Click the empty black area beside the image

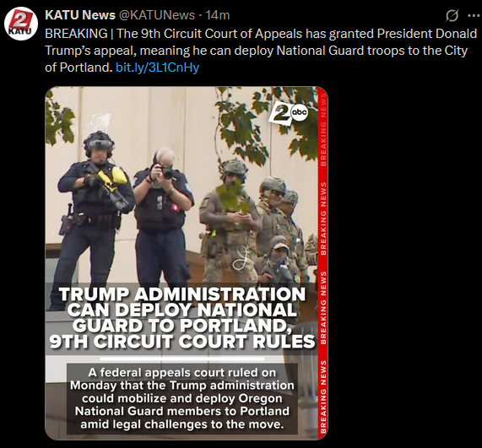[x=403, y=262]
